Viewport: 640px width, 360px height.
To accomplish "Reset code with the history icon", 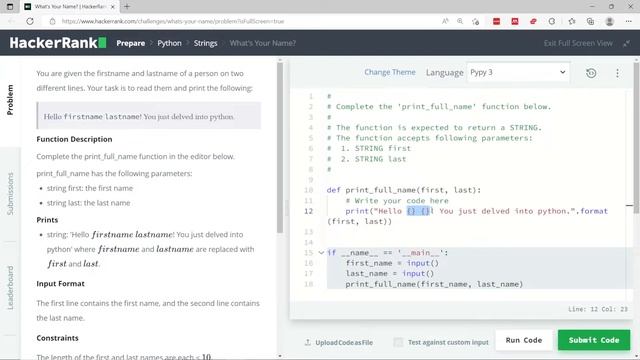I will pos(591,73).
